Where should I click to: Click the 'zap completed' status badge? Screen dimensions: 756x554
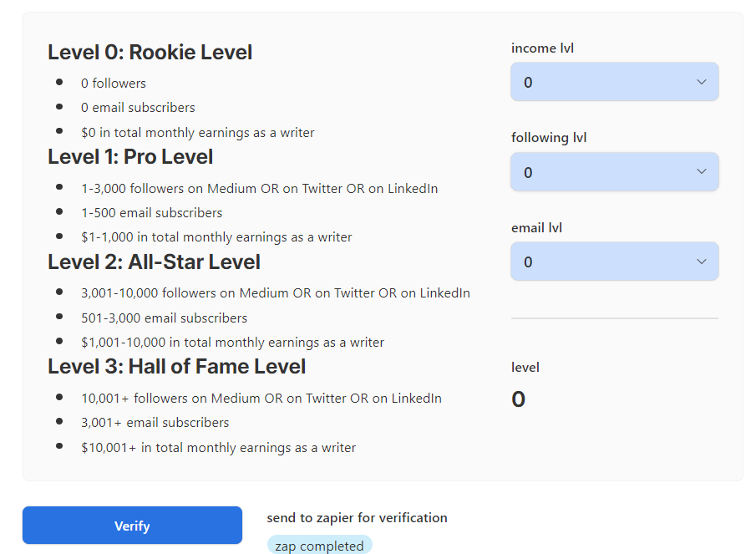coord(319,546)
